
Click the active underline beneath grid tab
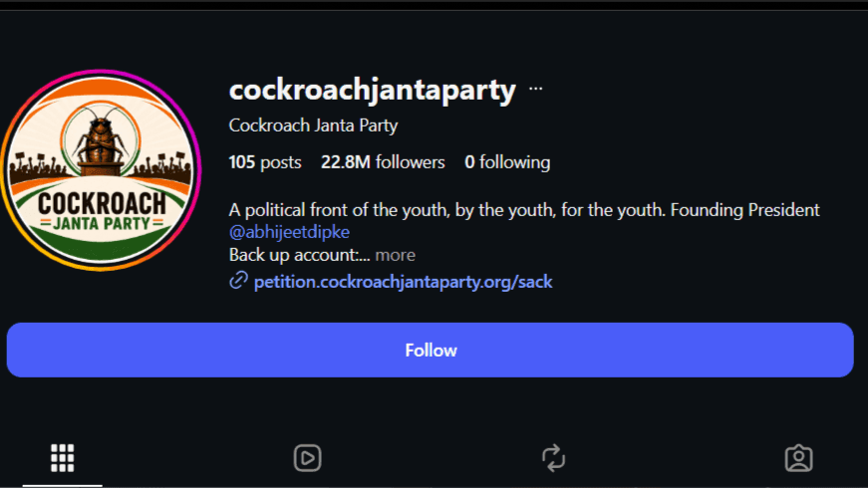tap(62, 486)
